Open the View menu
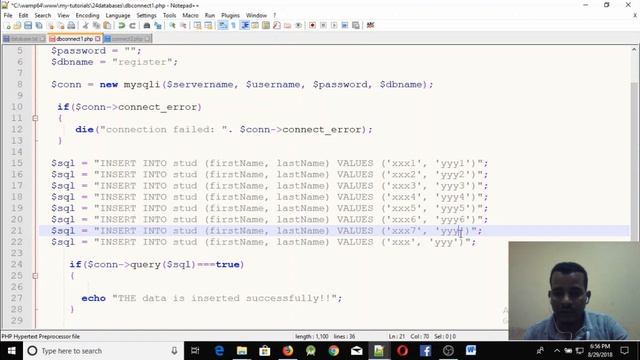Viewport: 640px width, 360px height. pos(63,16)
